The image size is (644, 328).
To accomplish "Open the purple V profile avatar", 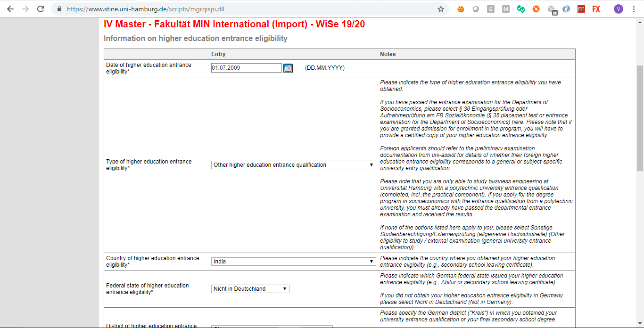I will tap(619, 9).
